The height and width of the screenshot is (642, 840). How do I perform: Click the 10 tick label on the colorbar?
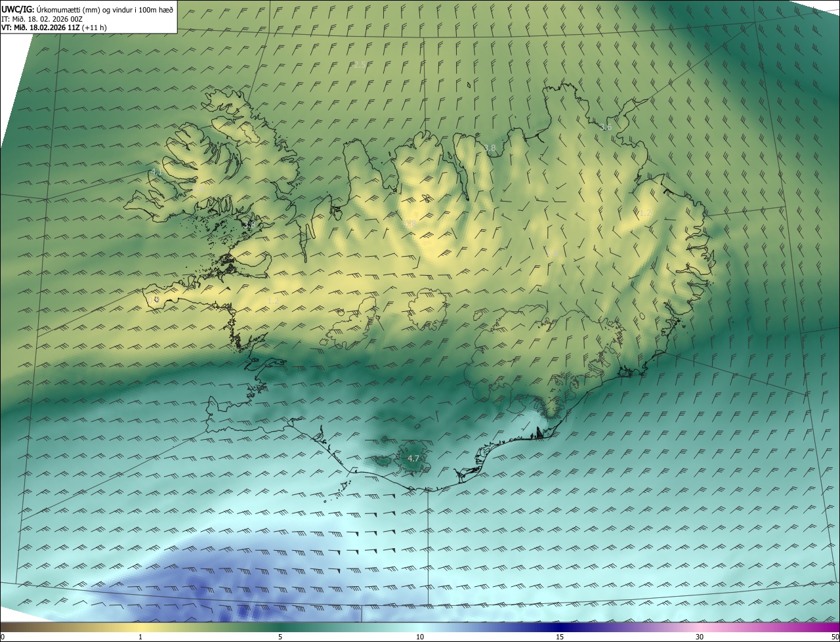[x=420, y=637]
